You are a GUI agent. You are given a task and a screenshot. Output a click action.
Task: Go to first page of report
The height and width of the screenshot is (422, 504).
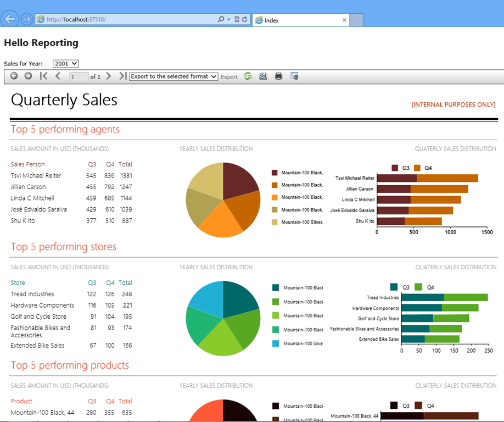point(43,76)
